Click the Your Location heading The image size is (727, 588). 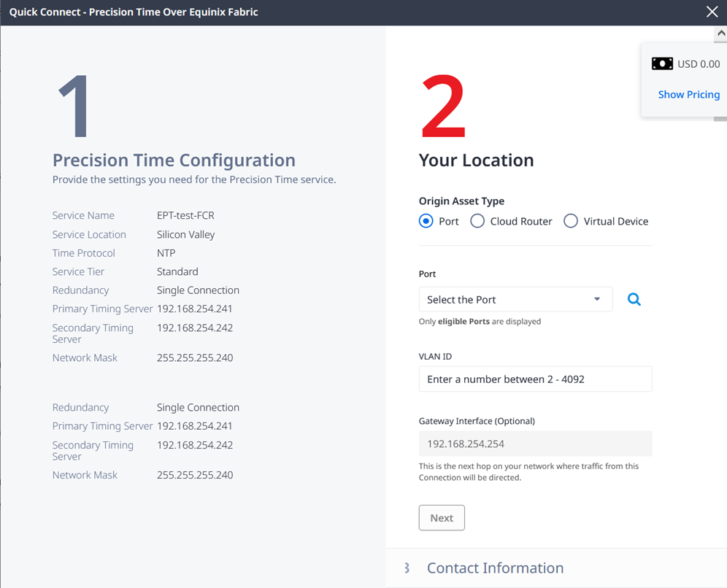(476, 160)
